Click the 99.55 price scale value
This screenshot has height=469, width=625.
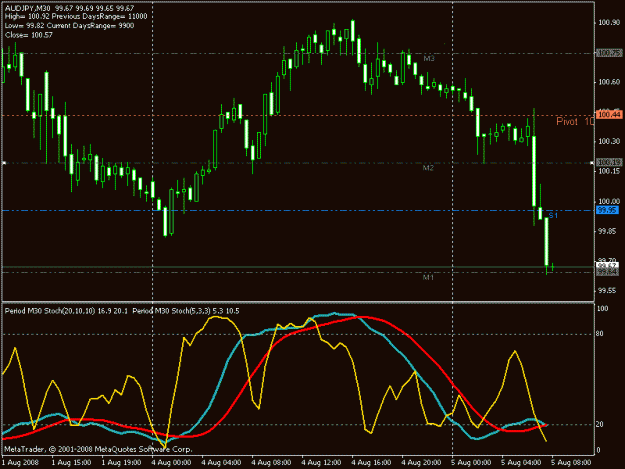point(607,291)
